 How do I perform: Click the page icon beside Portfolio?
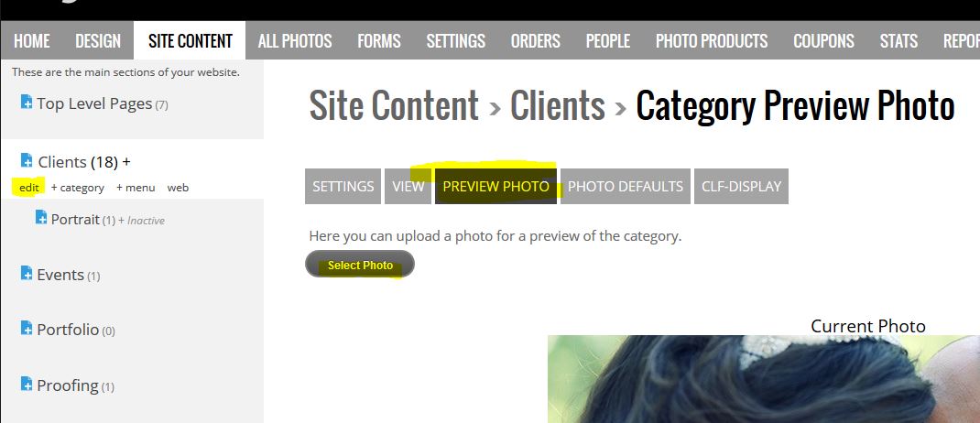click(27, 328)
